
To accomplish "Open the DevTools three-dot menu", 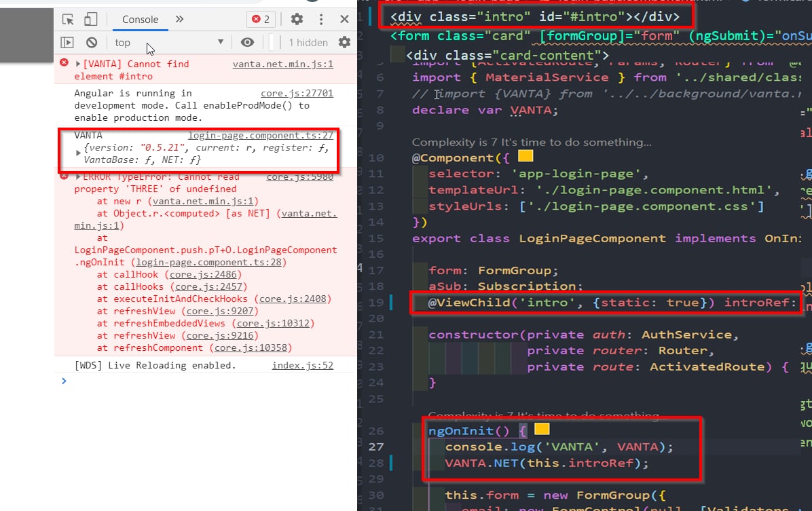I will click(321, 19).
